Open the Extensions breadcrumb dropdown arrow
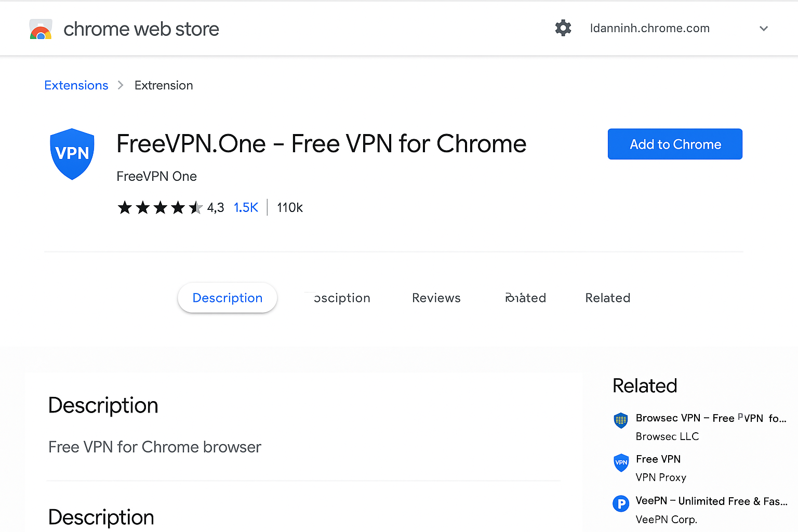This screenshot has width=798, height=532. [x=120, y=85]
